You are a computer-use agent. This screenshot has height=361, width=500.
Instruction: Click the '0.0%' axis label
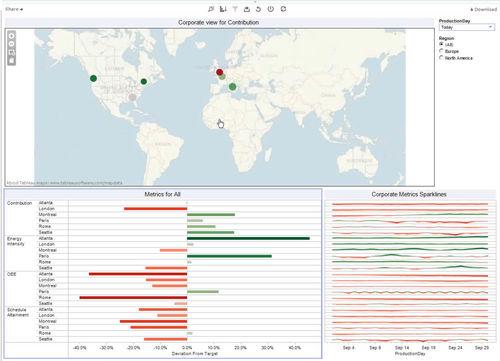(187, 348)
